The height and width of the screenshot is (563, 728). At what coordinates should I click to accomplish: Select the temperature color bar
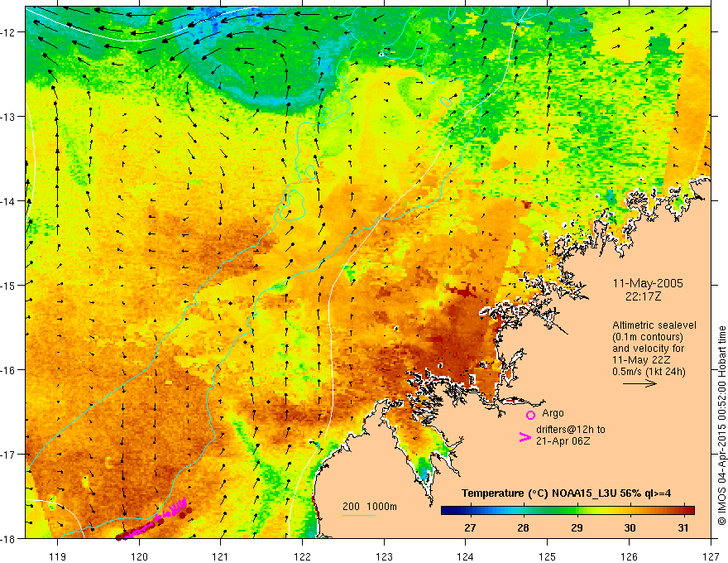pyautogui.click(x=568, y=510)
